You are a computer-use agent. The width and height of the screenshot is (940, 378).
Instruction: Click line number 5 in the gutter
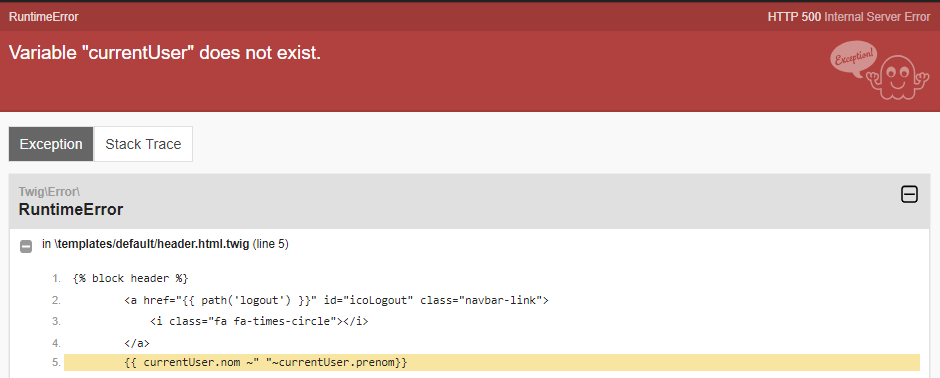[x=56, y=362]
